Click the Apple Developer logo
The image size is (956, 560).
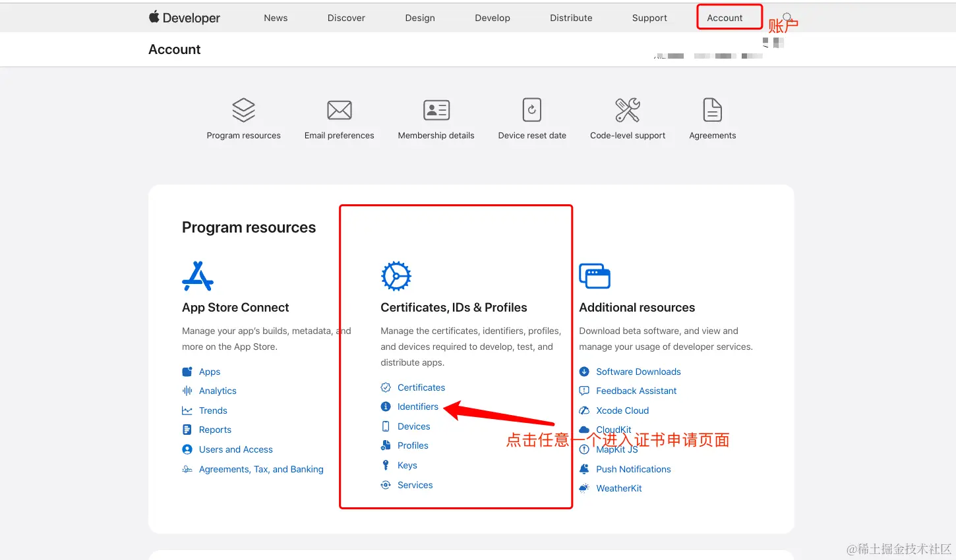pos(185,18)
